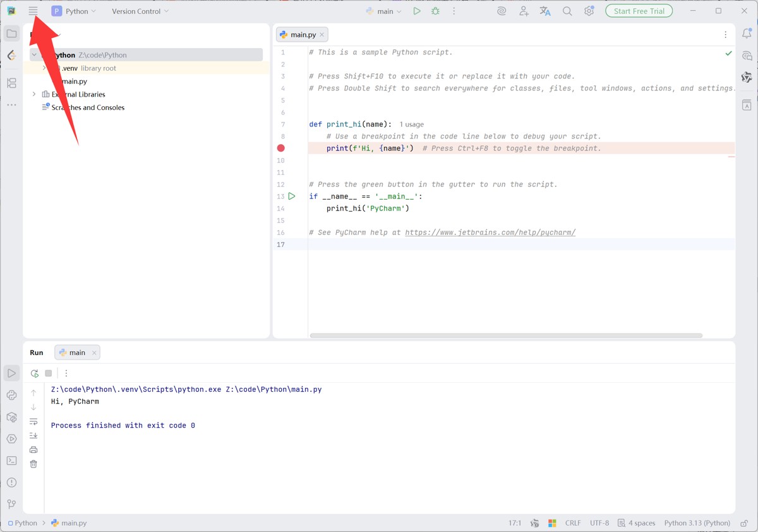Rerun main in the Run panel
The height and width of the screenshot is (532, 758).
(35, 373)
